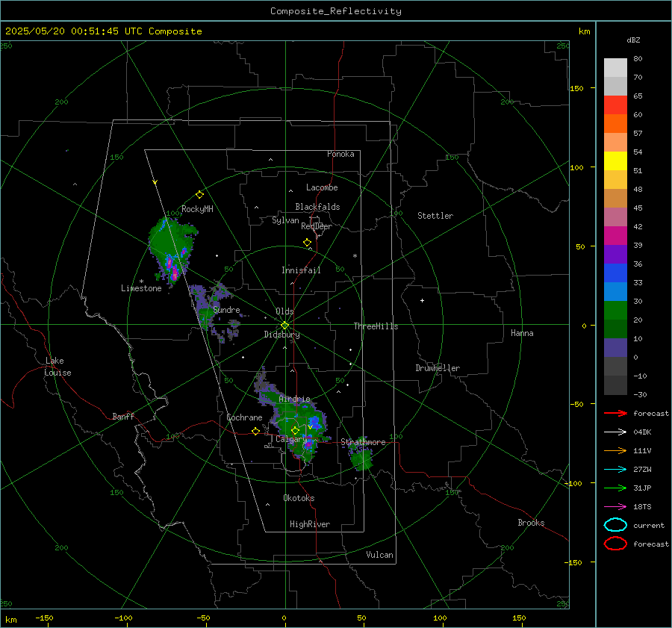Click the Sylvan town label
The height and width of the screenshot is (628, 672).
[285, 220]
